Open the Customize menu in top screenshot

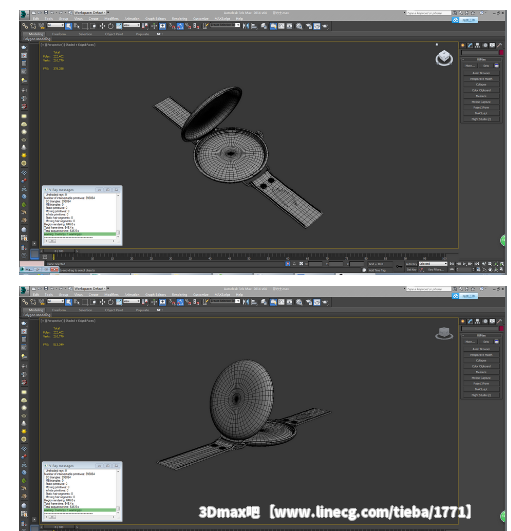click(x=200, y=19)
